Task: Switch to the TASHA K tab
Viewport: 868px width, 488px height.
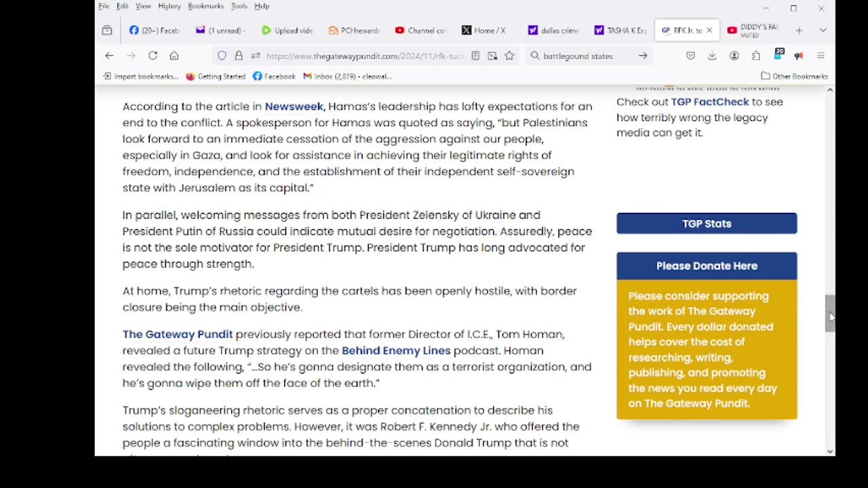Action: pyautogui.click(x=619, y=30)
